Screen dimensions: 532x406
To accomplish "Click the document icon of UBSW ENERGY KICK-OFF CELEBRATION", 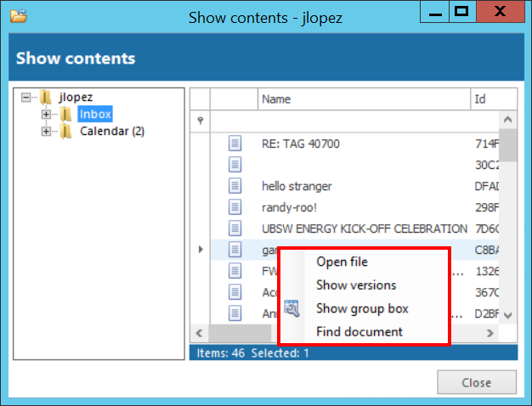I will click(x=235, y=228).
